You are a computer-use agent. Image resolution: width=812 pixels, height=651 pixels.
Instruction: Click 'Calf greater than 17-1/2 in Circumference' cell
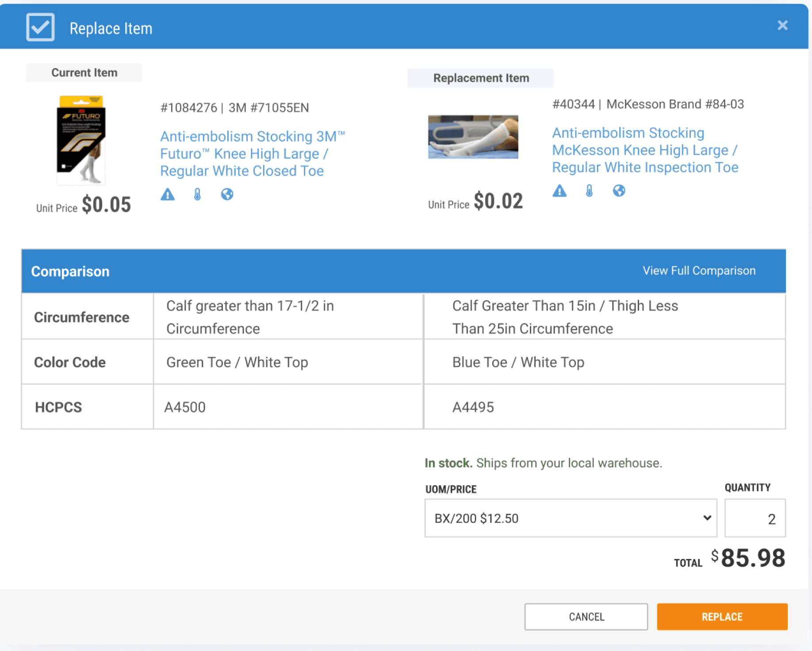288,317
